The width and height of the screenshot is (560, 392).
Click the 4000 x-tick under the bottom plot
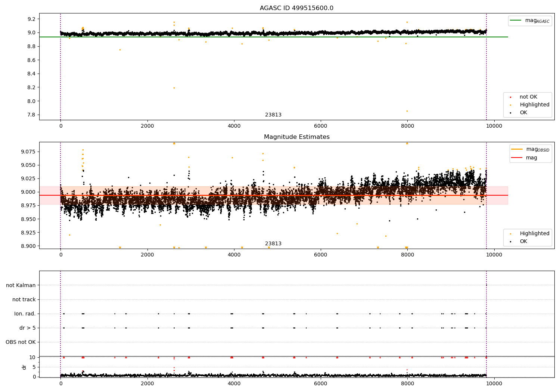click(234, 383)
